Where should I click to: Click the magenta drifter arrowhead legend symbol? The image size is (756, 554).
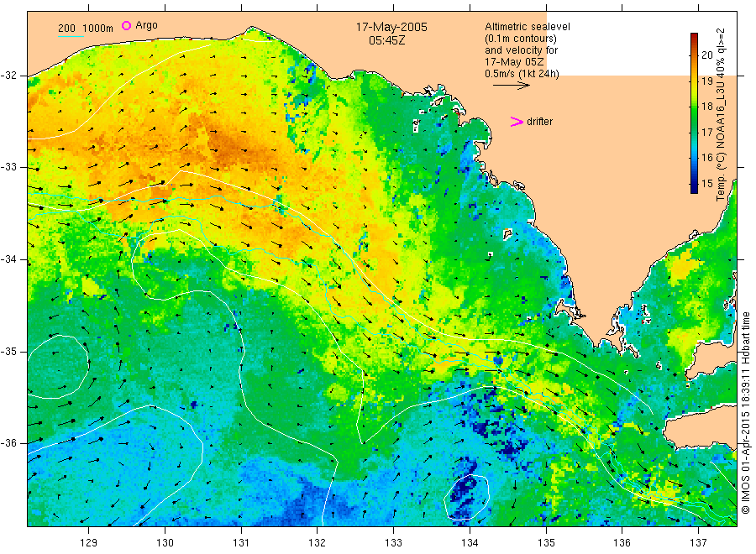(x=517, y=122)
